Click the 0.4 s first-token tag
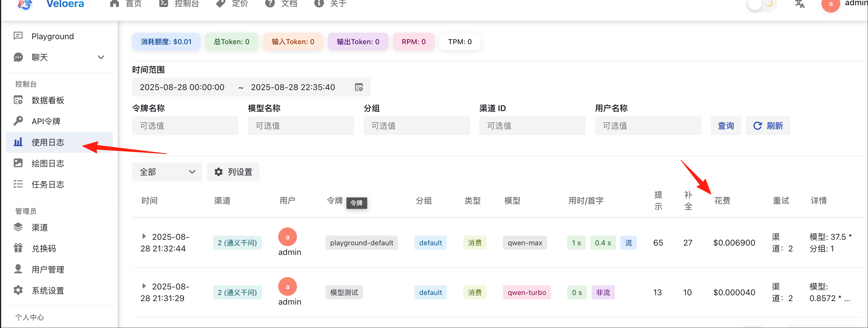 [602, 243]
